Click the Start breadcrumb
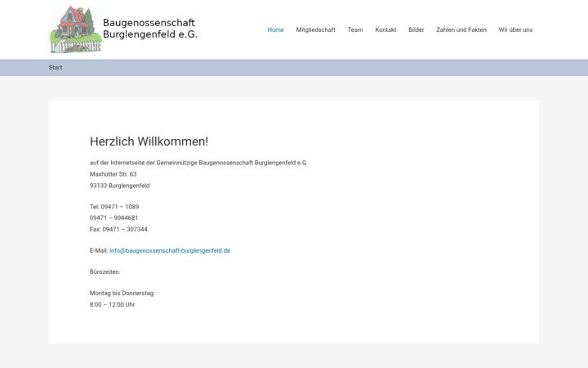This screenshot has height=368, width=588. pyautogui.click(x=56, y=68)
